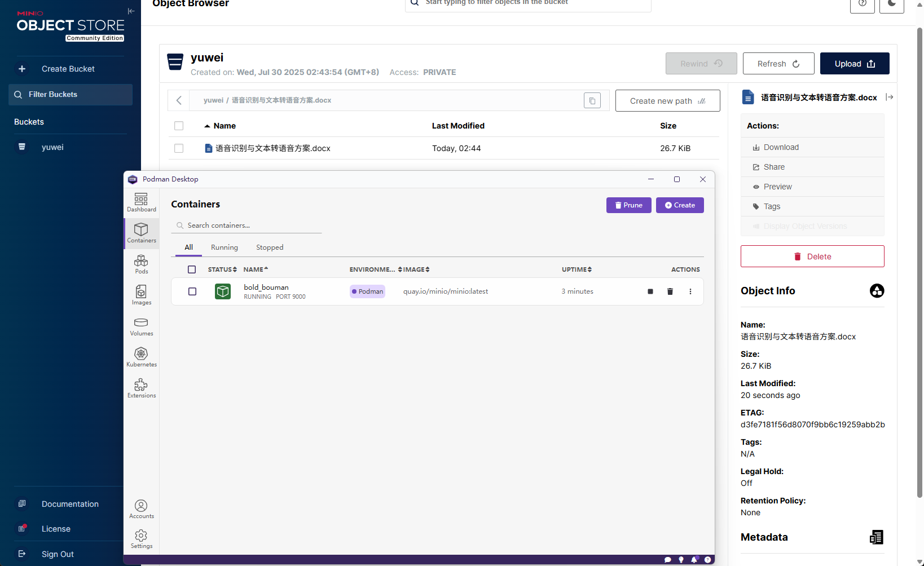The width and height of the screenshot is (924, 566).
Task: Stop the bold_bouman container
Action: [650, 291]
